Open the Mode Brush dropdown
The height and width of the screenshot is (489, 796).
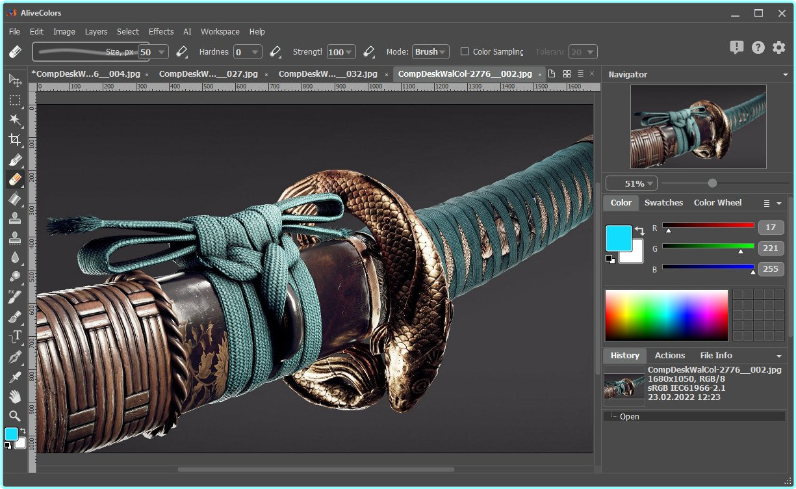(430, 51)
